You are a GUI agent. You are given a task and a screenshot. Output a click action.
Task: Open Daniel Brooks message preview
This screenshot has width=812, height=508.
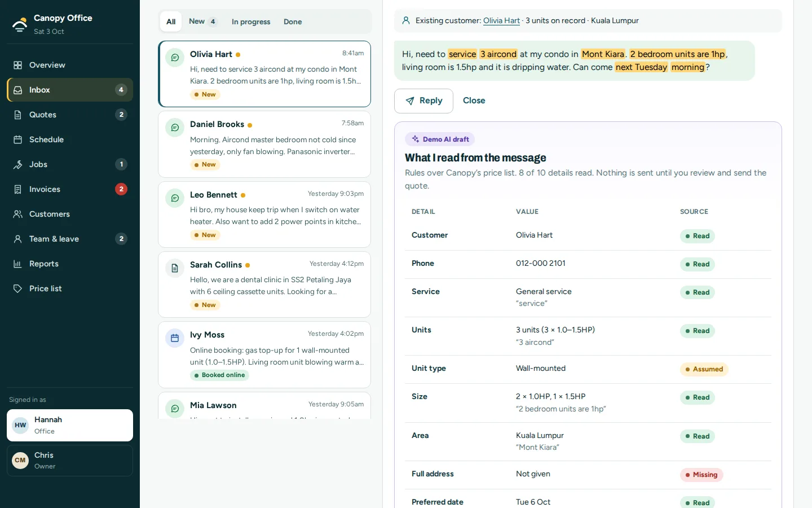264,144
